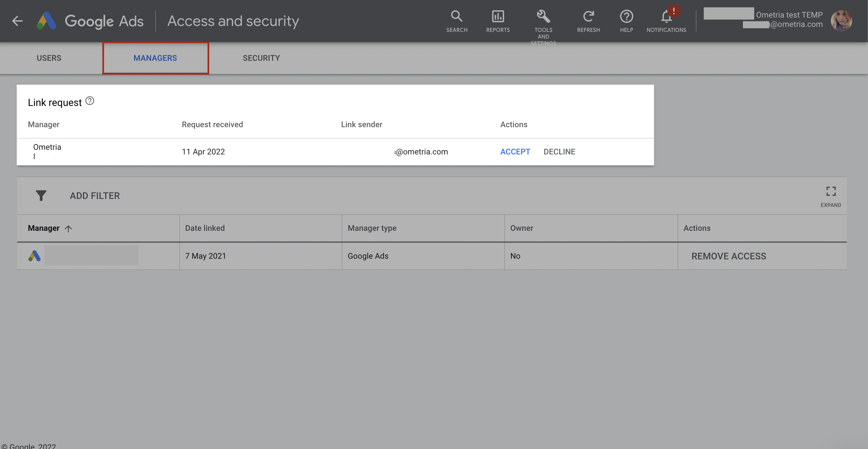Image resolution: width=868 pixels, height=449 pixels.
Task: Click the Ometria manager name
Action: (x=47, y=147)
